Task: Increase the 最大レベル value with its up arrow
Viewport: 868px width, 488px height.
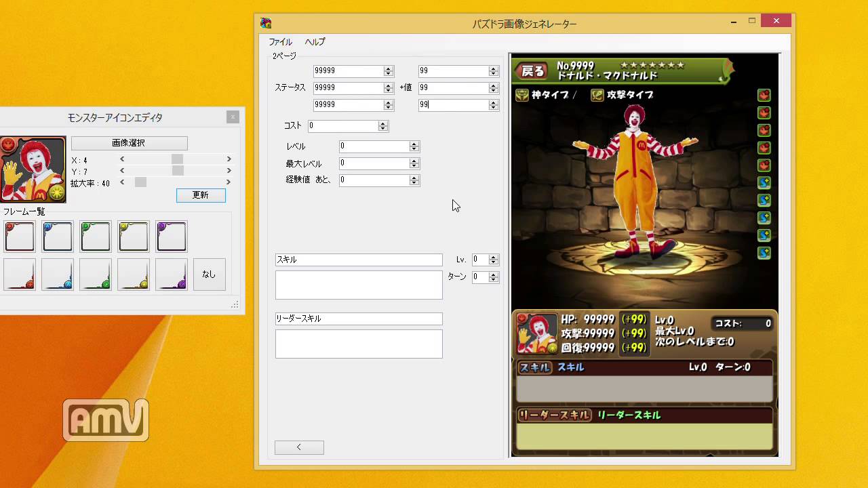Action: coord(414,161)
